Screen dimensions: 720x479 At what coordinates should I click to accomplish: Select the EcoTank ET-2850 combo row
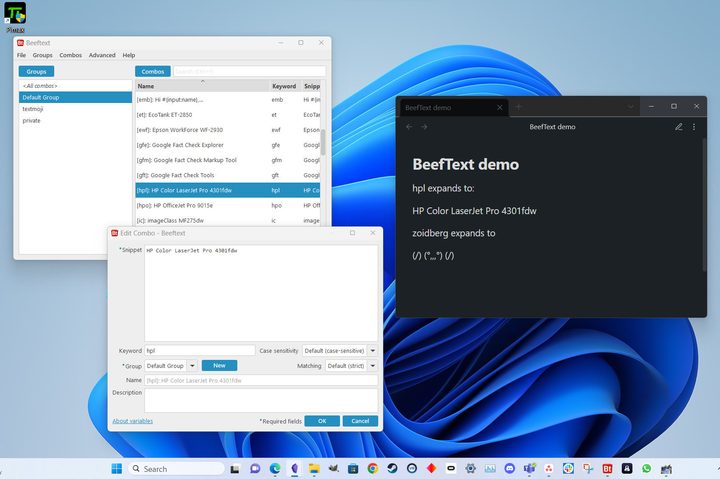[x=227, y=115]
